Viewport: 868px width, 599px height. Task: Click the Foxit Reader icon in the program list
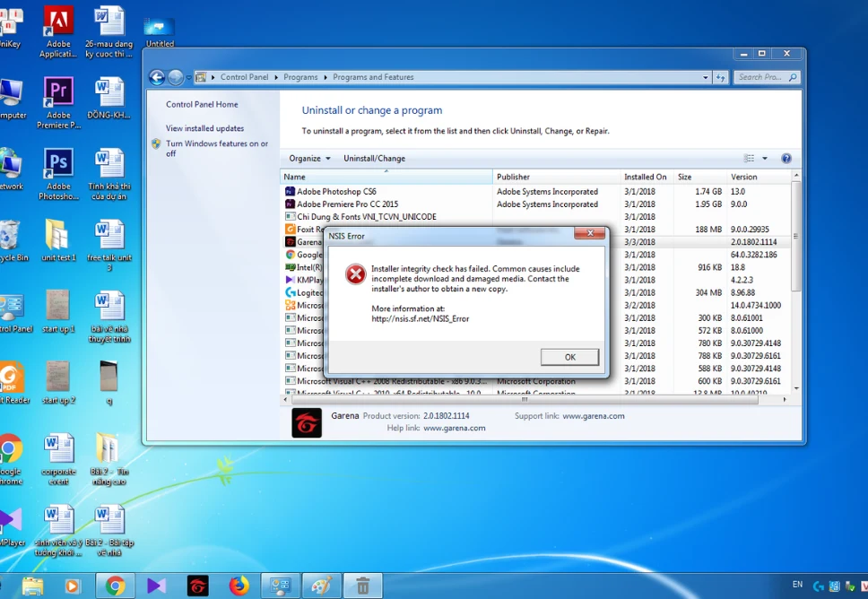290,230
